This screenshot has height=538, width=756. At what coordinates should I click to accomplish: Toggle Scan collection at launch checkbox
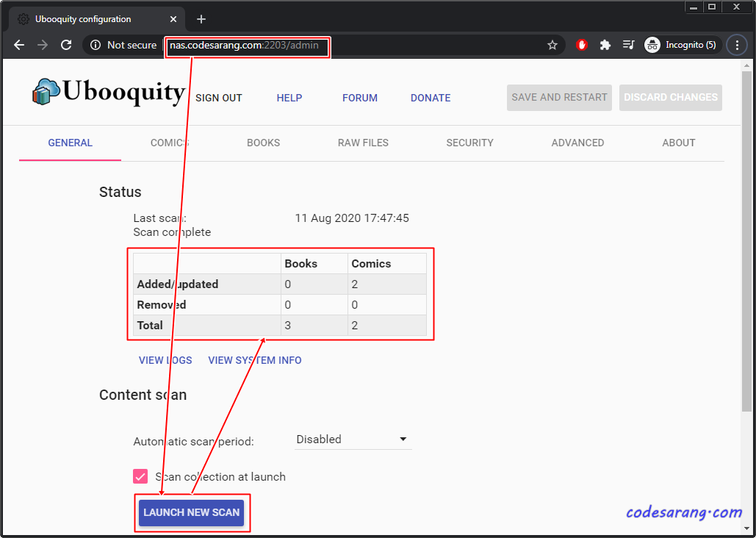(x=140, y=477)
